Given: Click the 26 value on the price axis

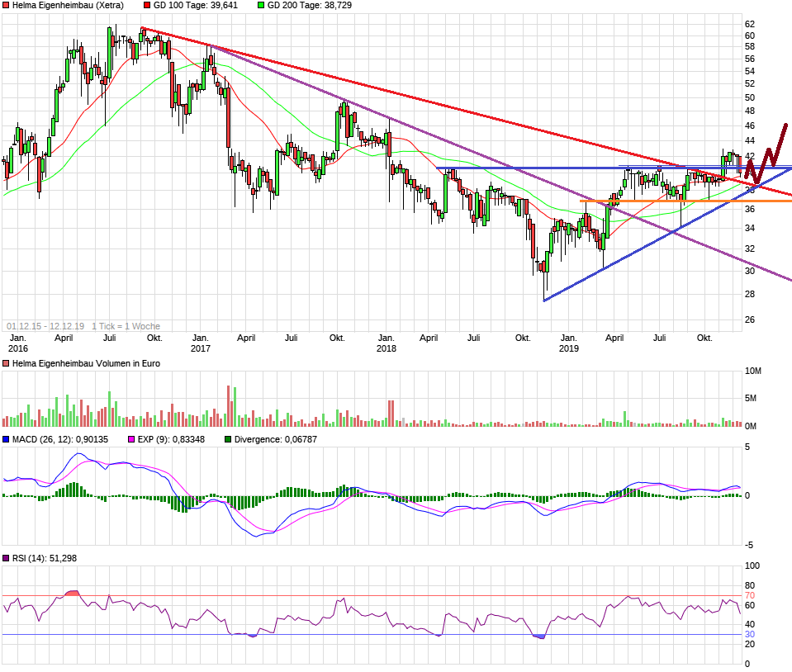Looking at the screenshot, I should click(x=750, y=319).
